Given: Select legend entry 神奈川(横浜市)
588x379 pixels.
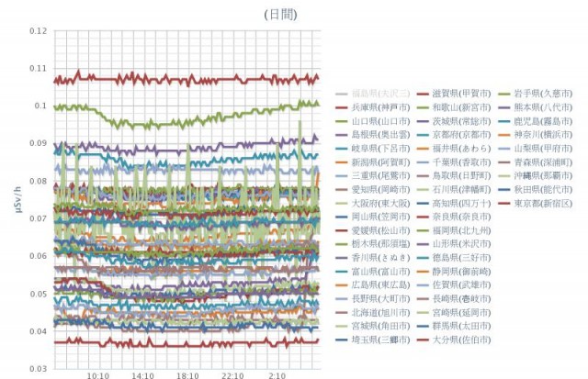Looking at the screenshot, I should [x=536, y=135].
